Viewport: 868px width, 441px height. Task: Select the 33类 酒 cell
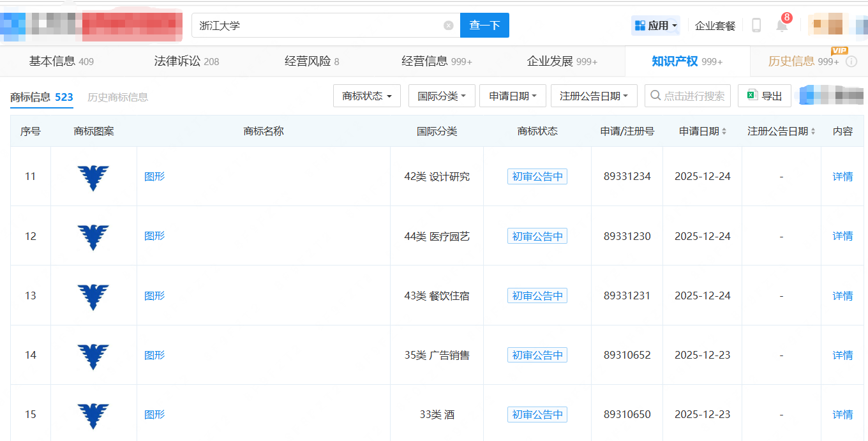[x=437, y=414]
